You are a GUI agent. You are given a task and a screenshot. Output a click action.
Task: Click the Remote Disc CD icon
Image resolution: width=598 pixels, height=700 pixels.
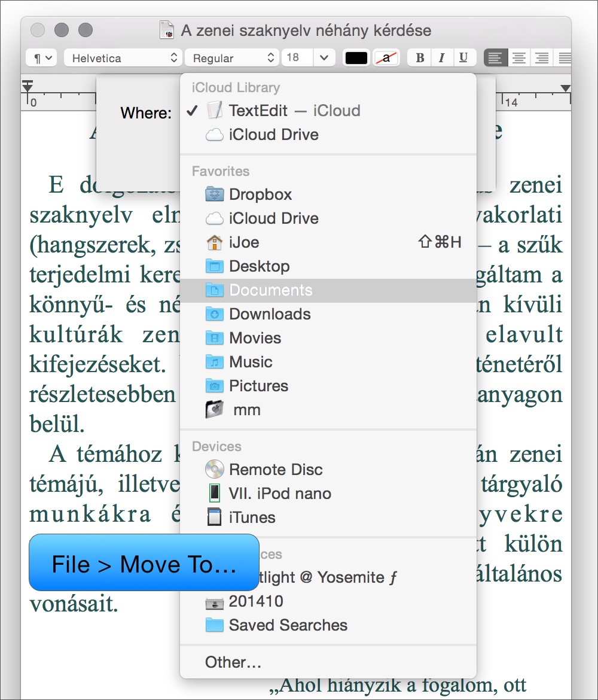214,469
